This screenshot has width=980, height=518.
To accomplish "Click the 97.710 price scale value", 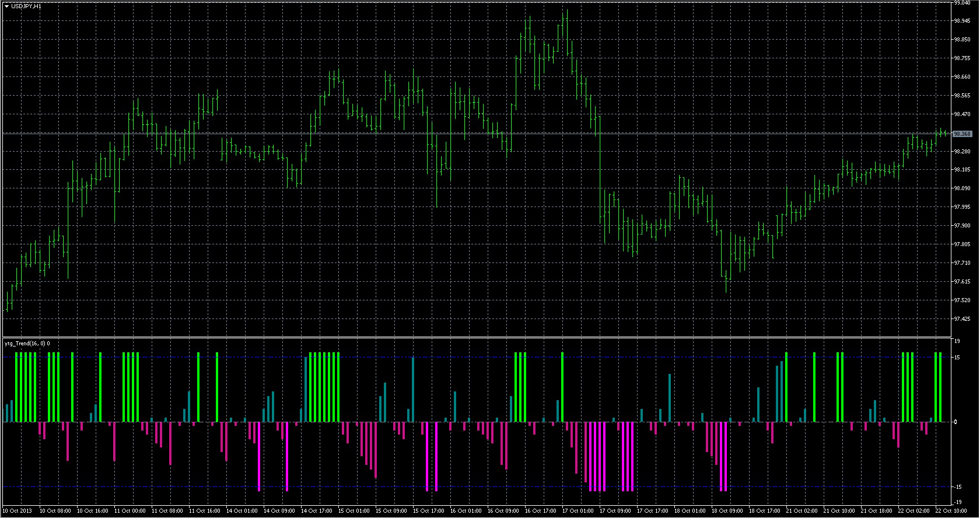I will [962, 263].
